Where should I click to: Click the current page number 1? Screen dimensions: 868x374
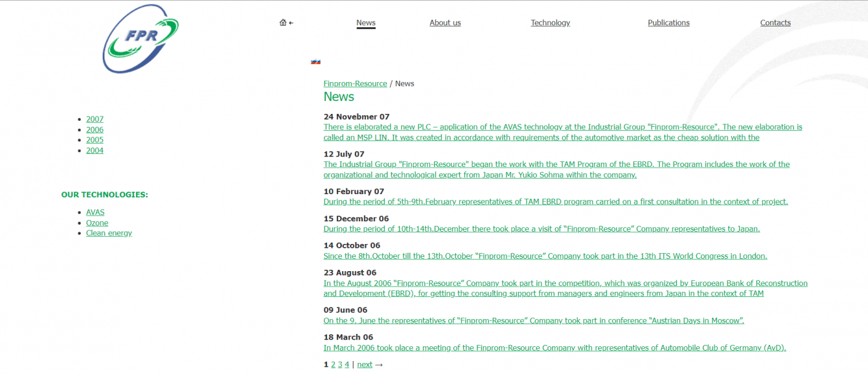point(326,365)
